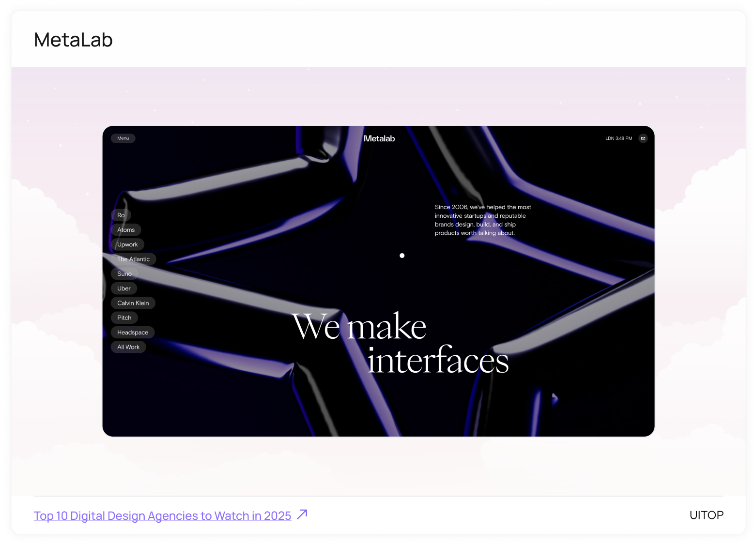Open the Calvin Klein project pill
The image size is (756, 545).
point(133,303)
